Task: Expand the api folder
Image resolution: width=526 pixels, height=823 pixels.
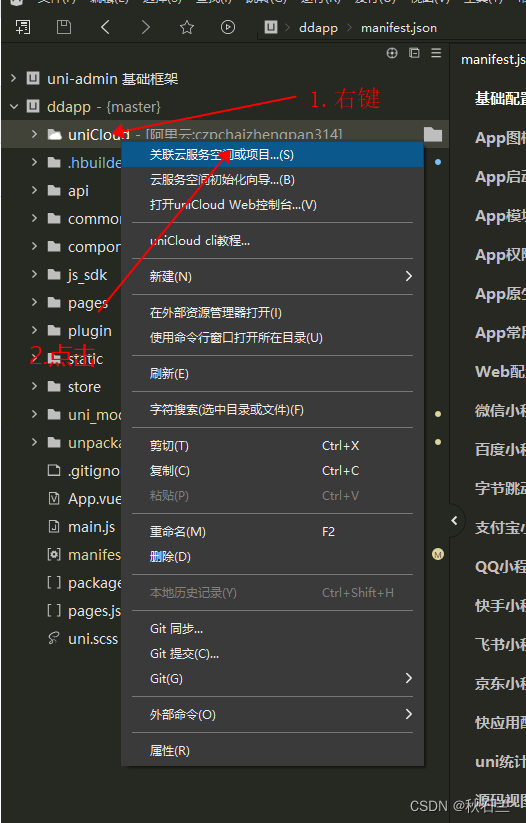Action: (x=34, y=191)
